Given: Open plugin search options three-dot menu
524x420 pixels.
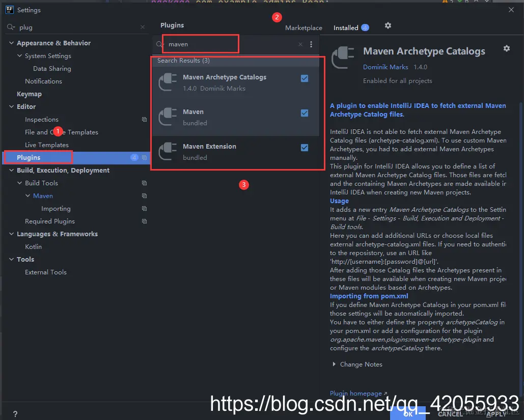Looking at the screenshot, I should pos(311,44).
